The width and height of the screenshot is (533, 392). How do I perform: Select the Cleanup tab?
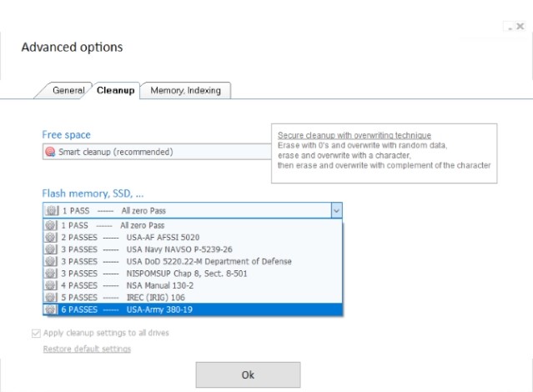coord(115,90)
